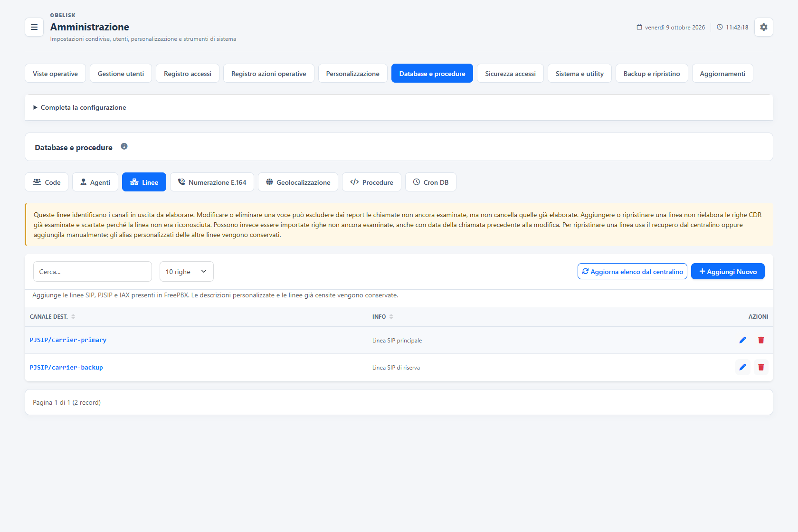Open the hamburger navigation menu

point(34,27)
